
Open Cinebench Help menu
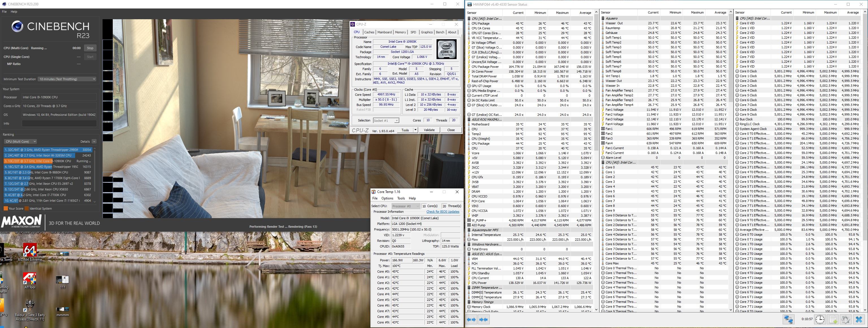[x=14, y=12]
